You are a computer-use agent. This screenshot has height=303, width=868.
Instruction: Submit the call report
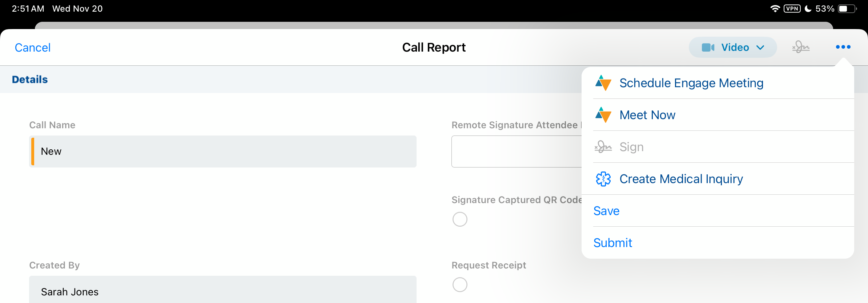coord(612,243)
